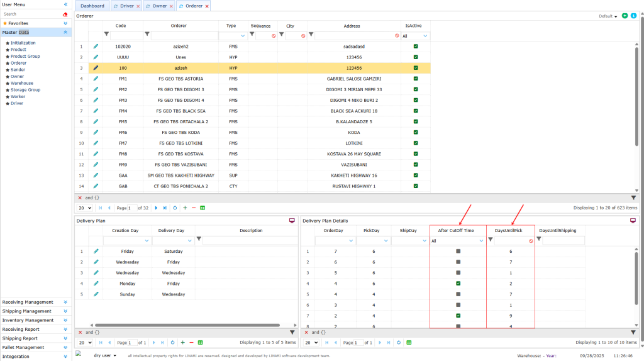Toggle IsActive checkbox for orderer Unes
644x361 pixels.
click(415, 57)
